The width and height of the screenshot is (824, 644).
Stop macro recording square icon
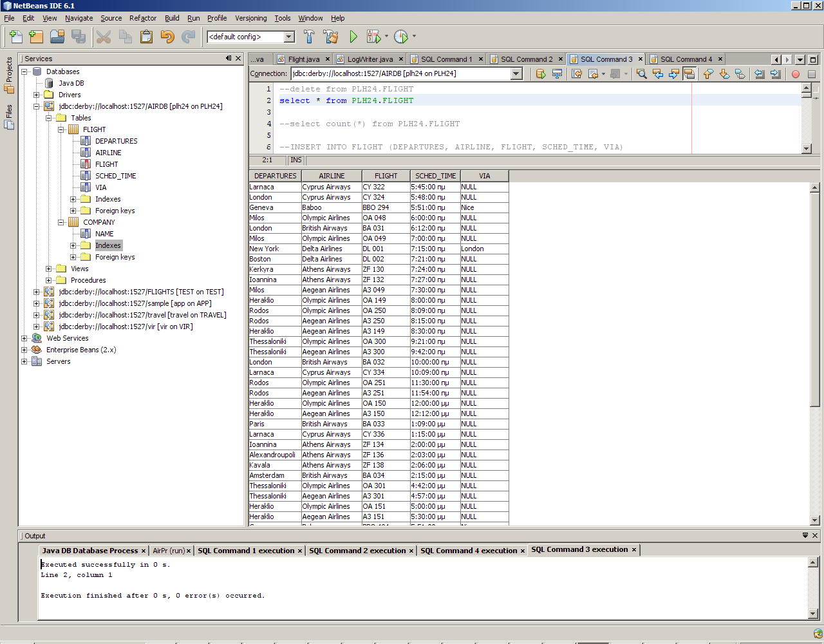(x=812, y=74)
